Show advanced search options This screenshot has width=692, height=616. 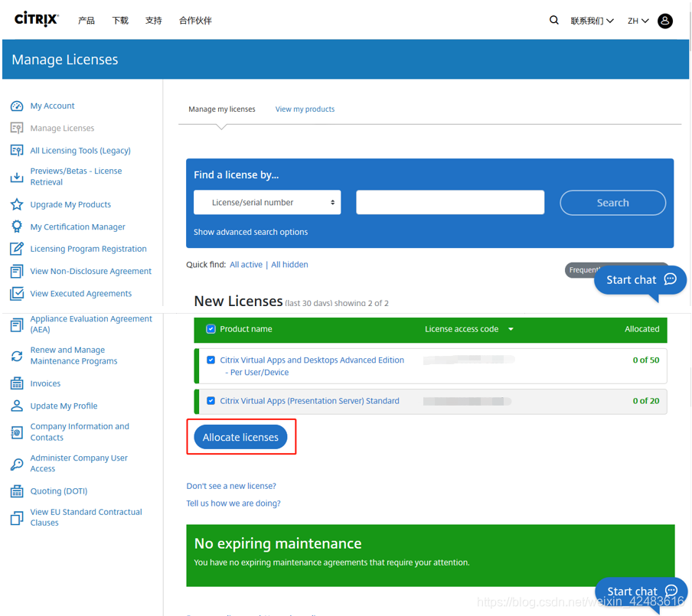[x=250, y=232]
